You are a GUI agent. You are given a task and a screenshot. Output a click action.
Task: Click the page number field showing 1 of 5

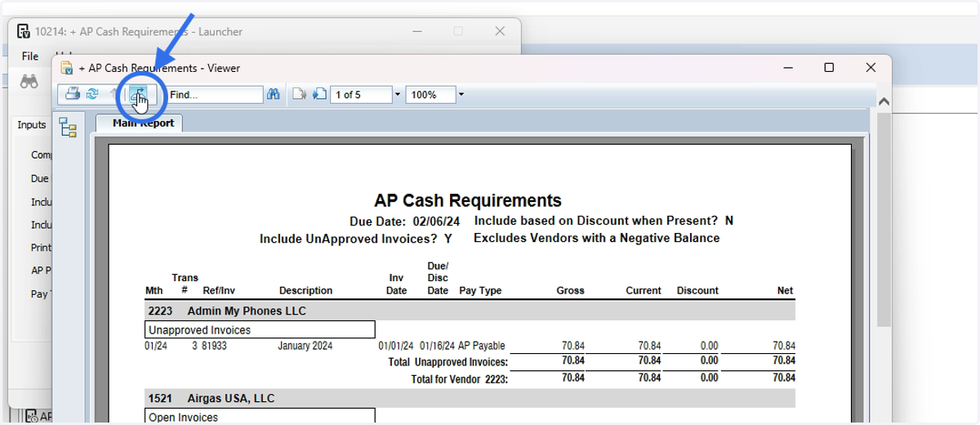[361, 95]
